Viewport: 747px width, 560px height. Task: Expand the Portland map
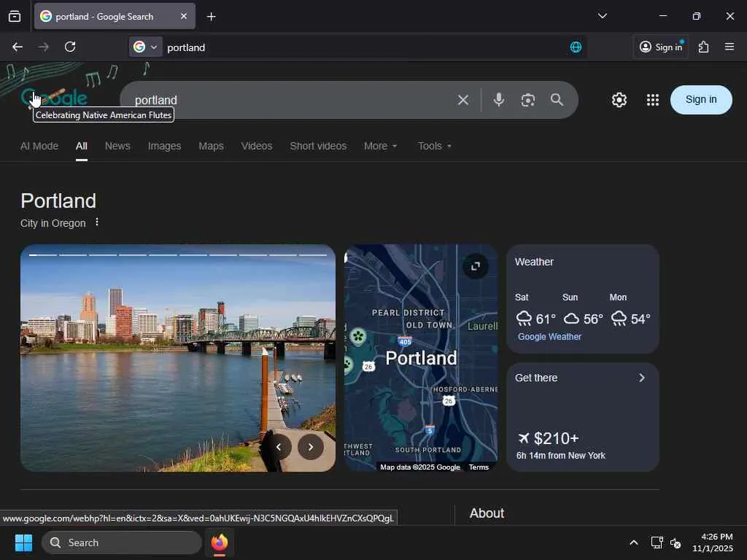click(x=476, y=266)
